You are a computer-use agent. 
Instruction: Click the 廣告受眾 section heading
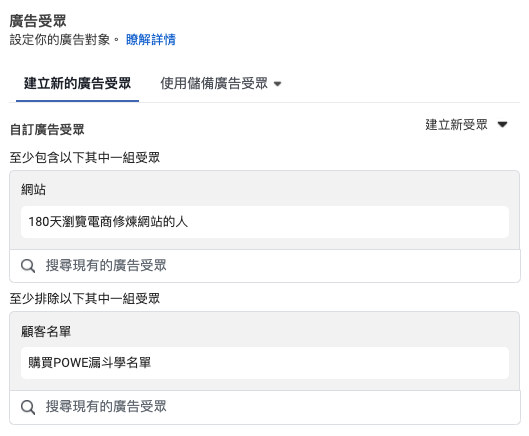tap(38, 21)
